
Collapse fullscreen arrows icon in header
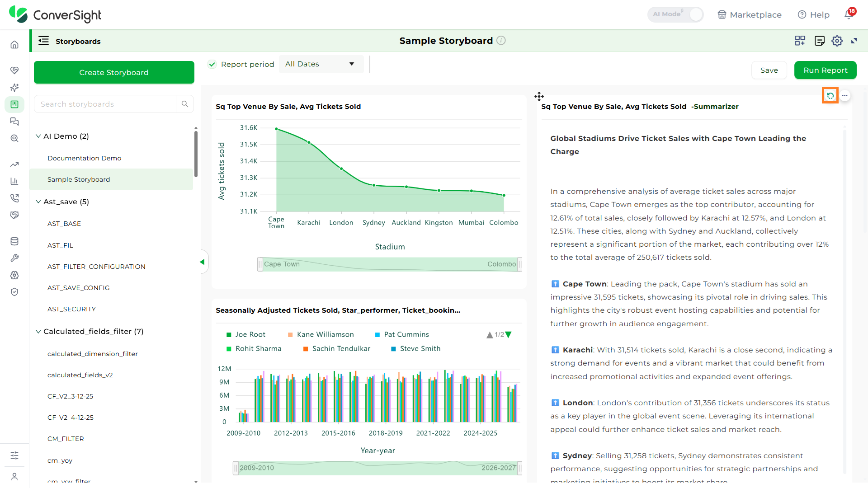point(854,41)
